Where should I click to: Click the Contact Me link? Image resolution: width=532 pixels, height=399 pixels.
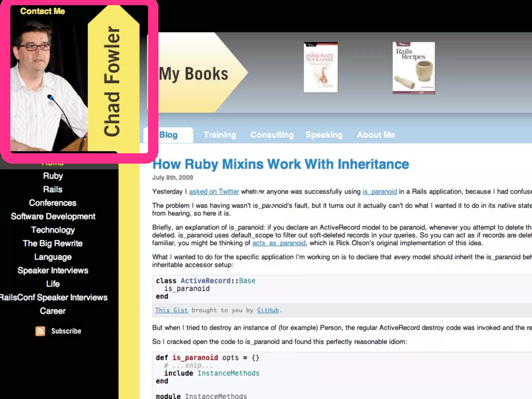tap(43, 11)
